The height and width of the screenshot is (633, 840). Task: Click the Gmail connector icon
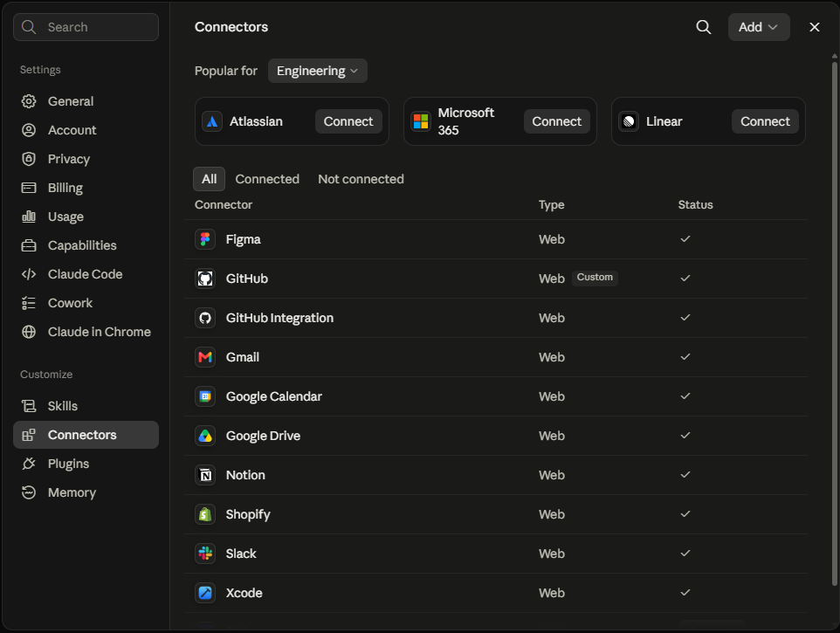click(205, 357)
